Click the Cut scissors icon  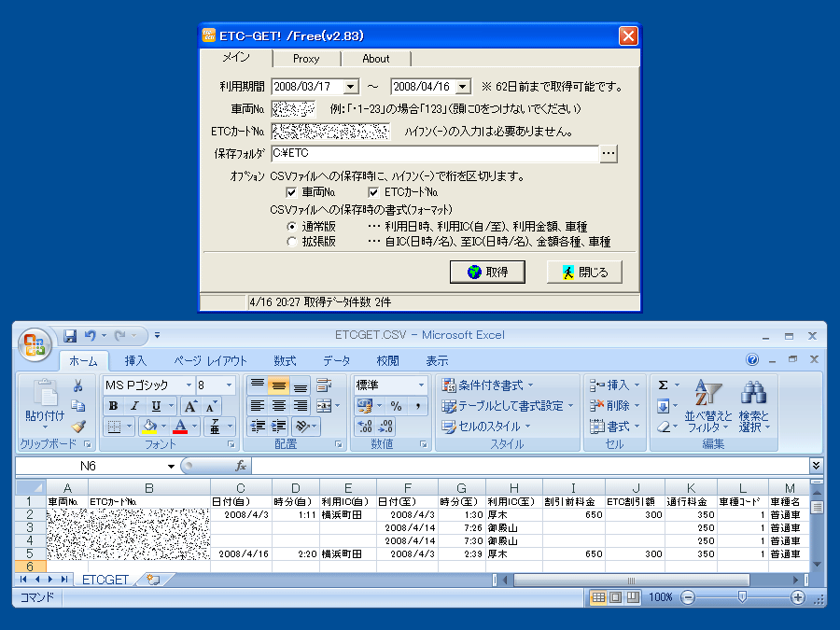pos(78,385)
